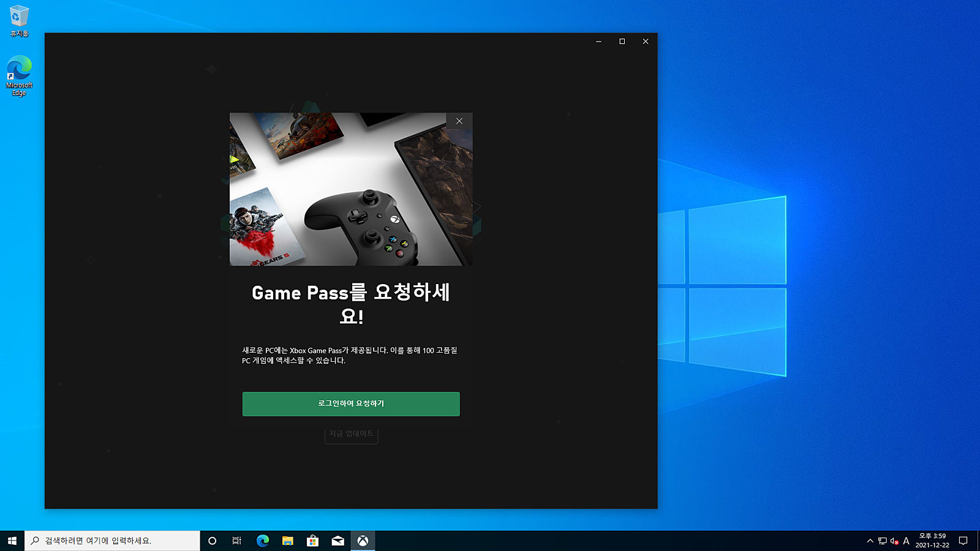Open the muted volume tray icon

coord(894,541)
